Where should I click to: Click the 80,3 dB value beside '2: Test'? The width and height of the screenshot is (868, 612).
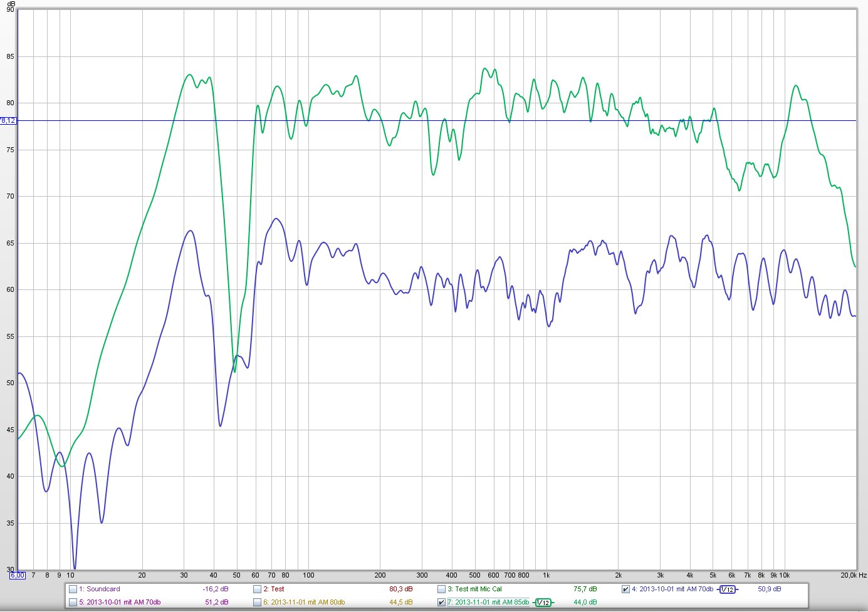(400, 589)
